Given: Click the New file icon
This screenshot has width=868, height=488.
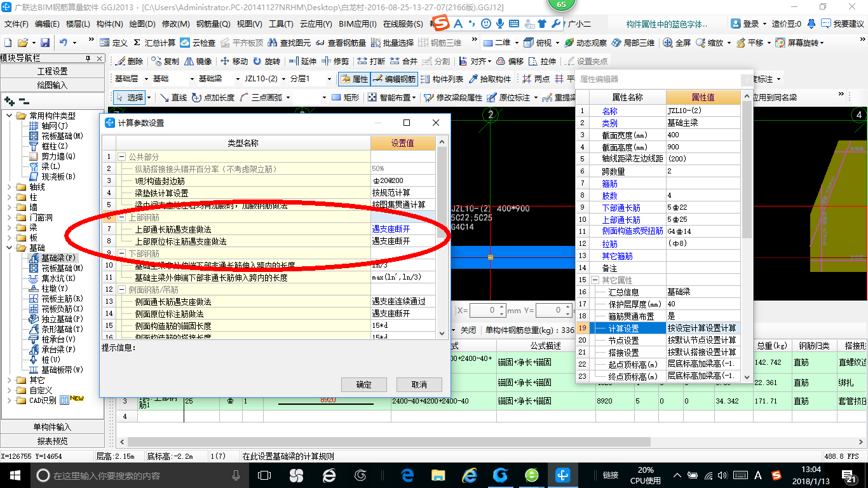Looking at the screenshot, I should 8,43.
